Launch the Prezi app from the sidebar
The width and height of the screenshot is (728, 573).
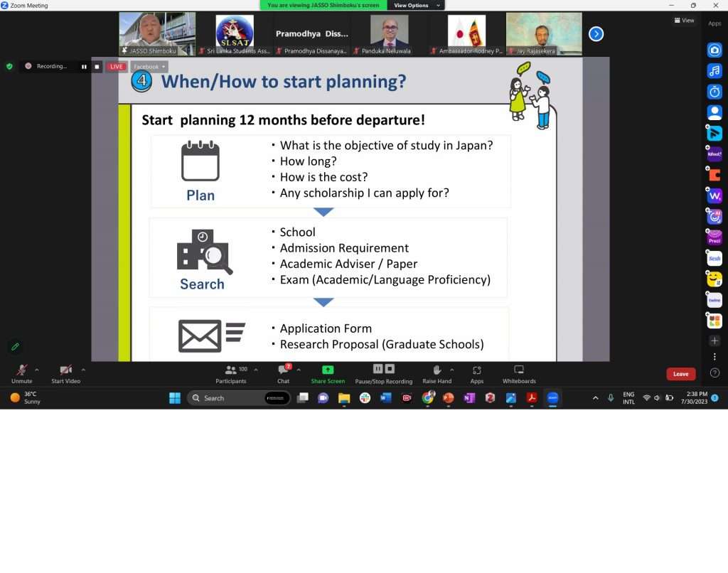coord(714,237)
